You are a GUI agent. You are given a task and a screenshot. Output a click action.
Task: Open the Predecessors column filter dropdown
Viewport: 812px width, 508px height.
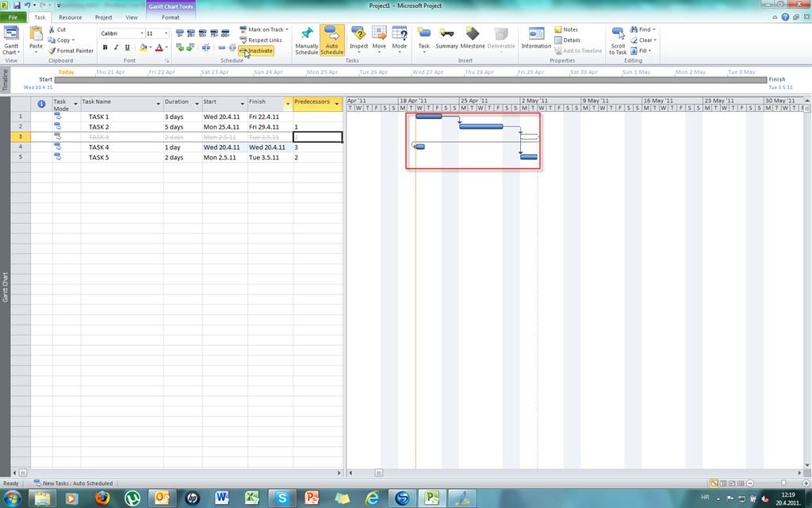[337, 103]
